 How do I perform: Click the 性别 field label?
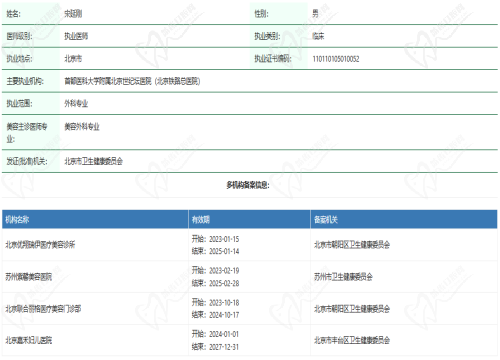pos(261,14)
